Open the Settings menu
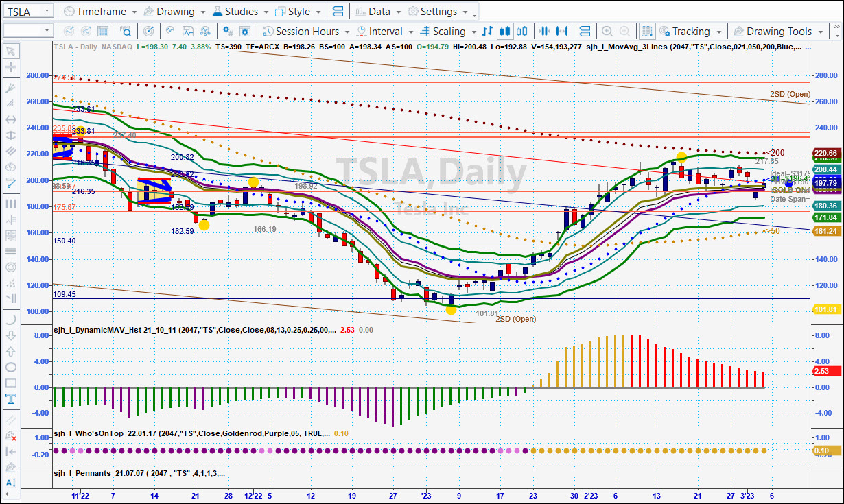The image size is (844, 504). click(x=438, y=12)
